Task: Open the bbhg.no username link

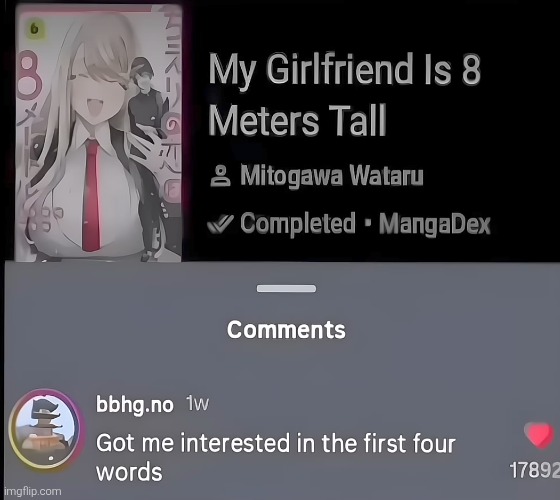Action: (x=135, y=405)
